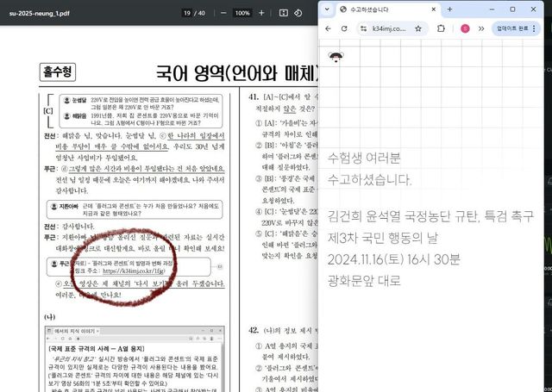Click the fit to page icon
Screen dimensions: 552x392
pyautogui.click(x=281, y=13)
